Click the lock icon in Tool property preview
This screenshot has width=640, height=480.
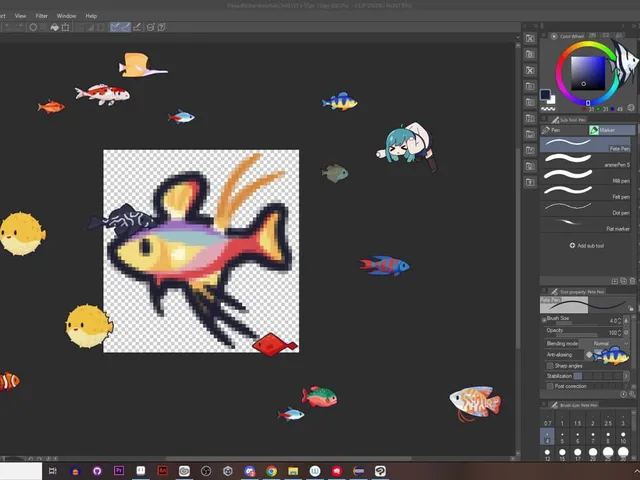[x=631, y=309]
